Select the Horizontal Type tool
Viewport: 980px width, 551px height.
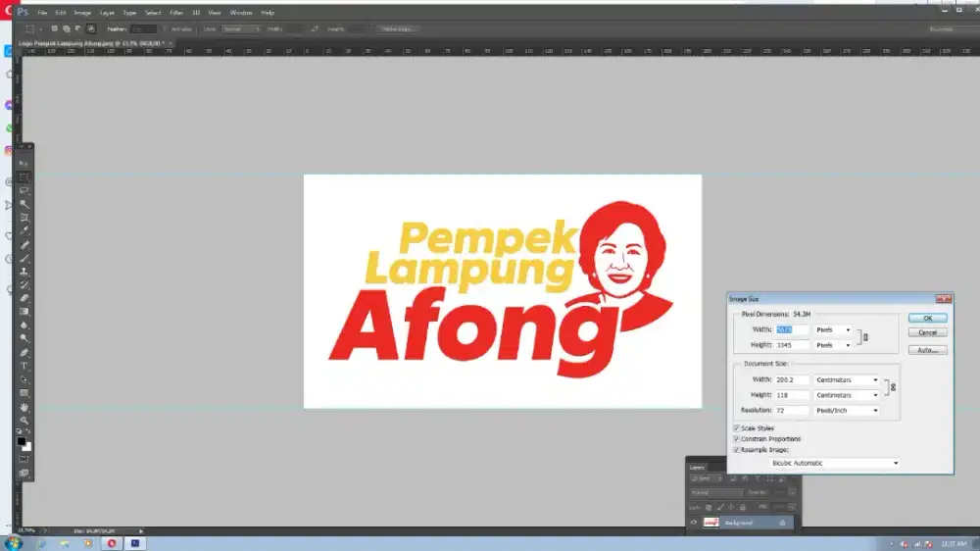tap(24, 367)
